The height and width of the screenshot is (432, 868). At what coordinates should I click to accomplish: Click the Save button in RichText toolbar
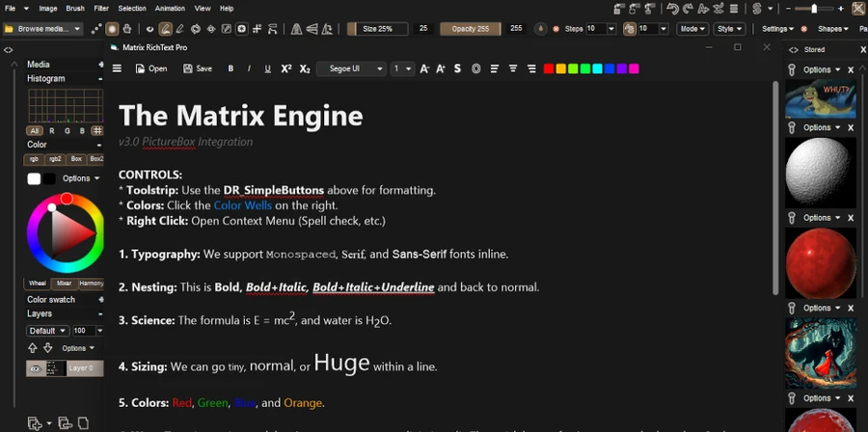point(197,68)
